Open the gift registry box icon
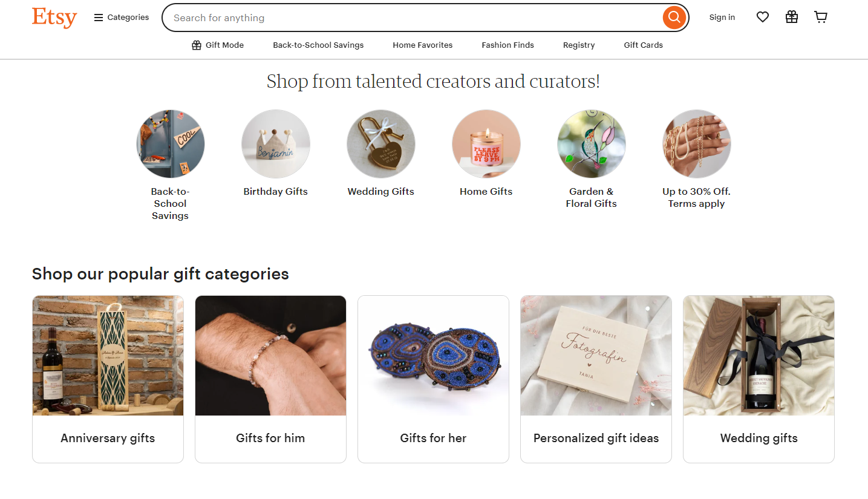Image resolution: width=868 pixels, height=499 pixels. click(791, 17)
